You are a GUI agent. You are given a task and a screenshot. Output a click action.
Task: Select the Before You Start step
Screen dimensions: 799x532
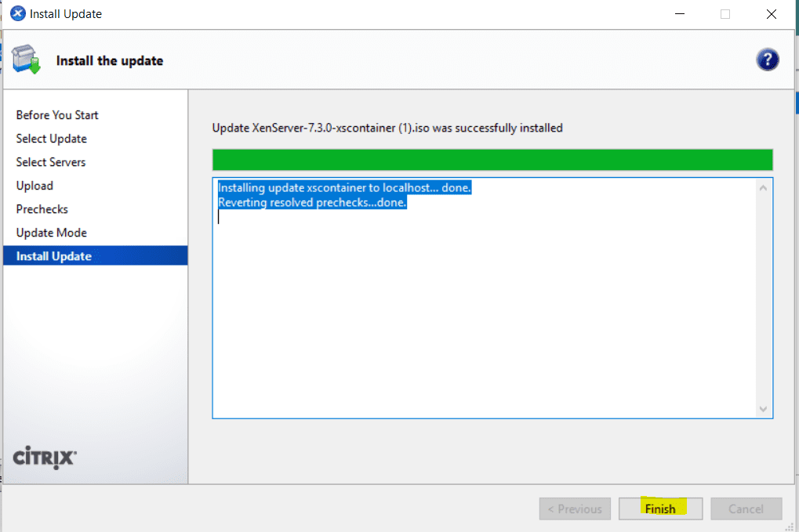(56, 115)
